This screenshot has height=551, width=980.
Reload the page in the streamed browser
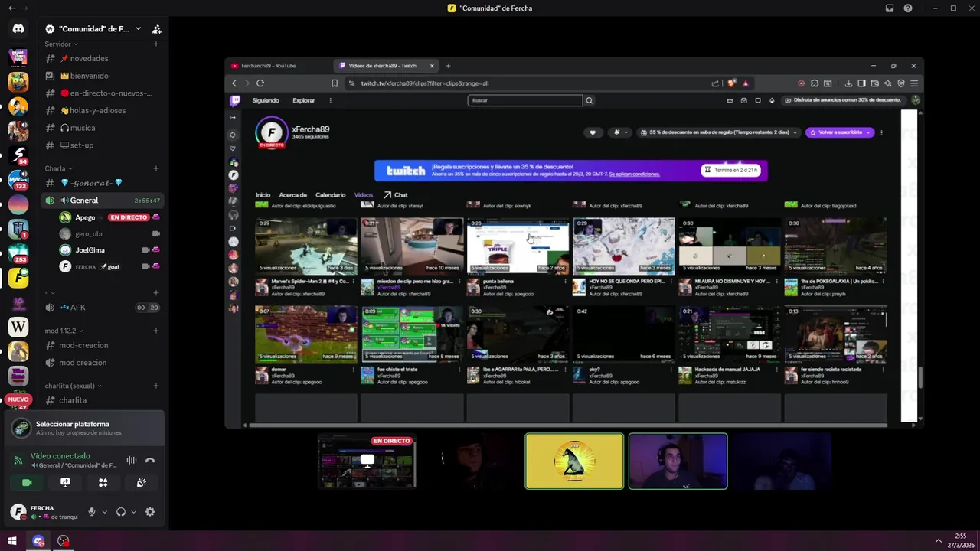click(260, 83)
